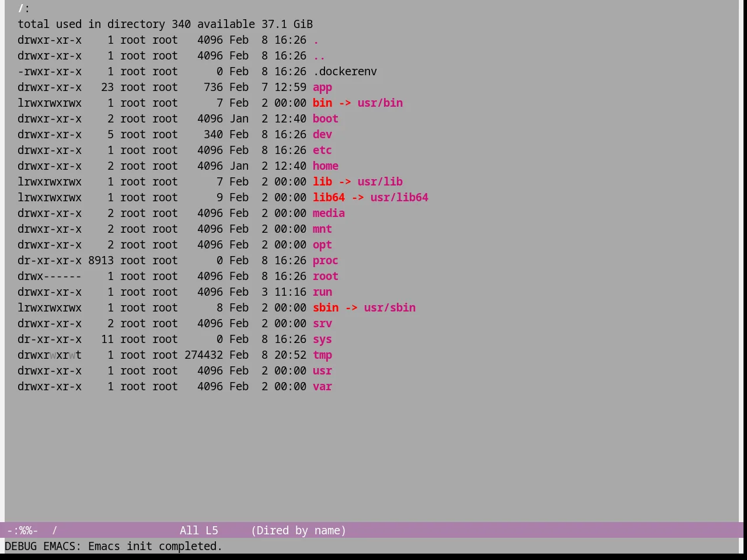Open the boot directory
The height and width of the screenshot is (560, 747).
326,118
